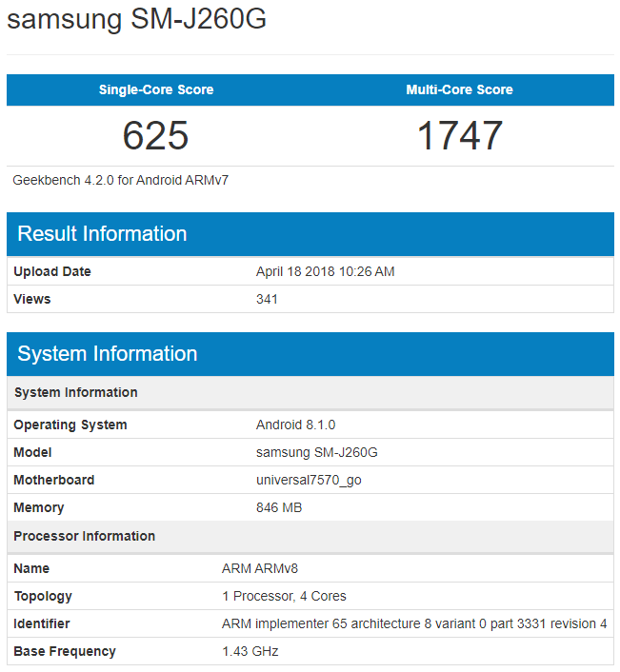Click the blue System Information section header
Viewport: 620px width, 672px height.
(x=310, y=354)
